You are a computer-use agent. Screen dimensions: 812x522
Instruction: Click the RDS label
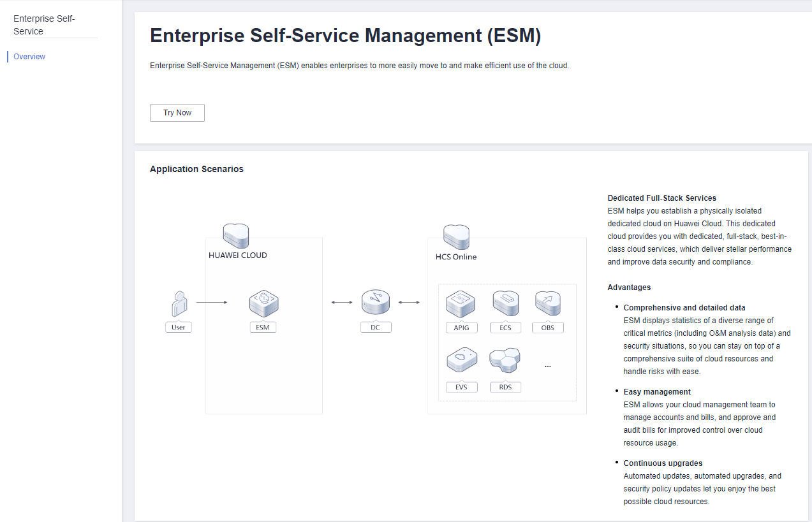click(505, 387)
